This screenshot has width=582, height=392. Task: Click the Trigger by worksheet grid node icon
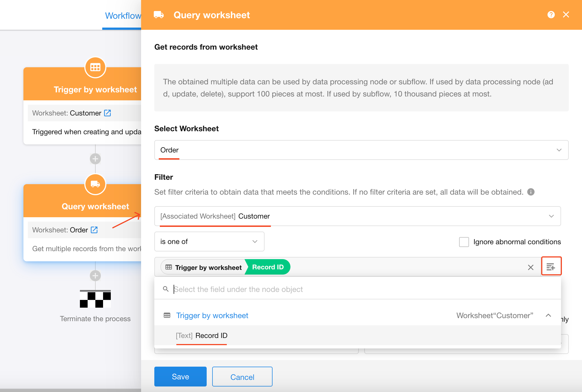95,67
